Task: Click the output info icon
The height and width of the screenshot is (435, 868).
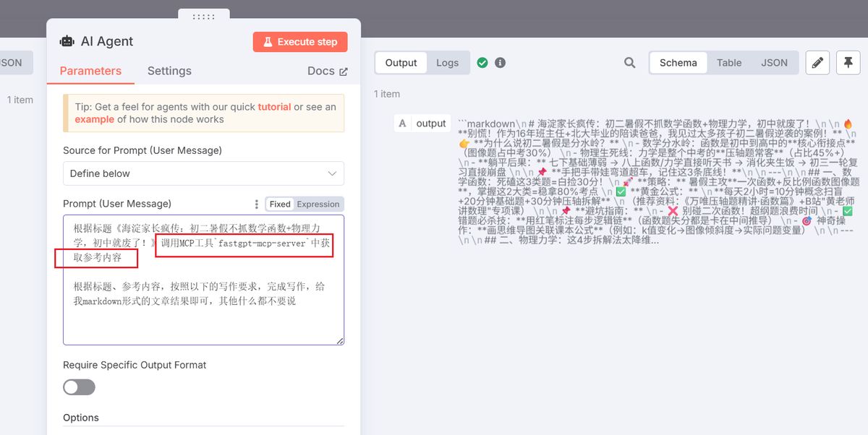Action: click(x=500, y=63)
